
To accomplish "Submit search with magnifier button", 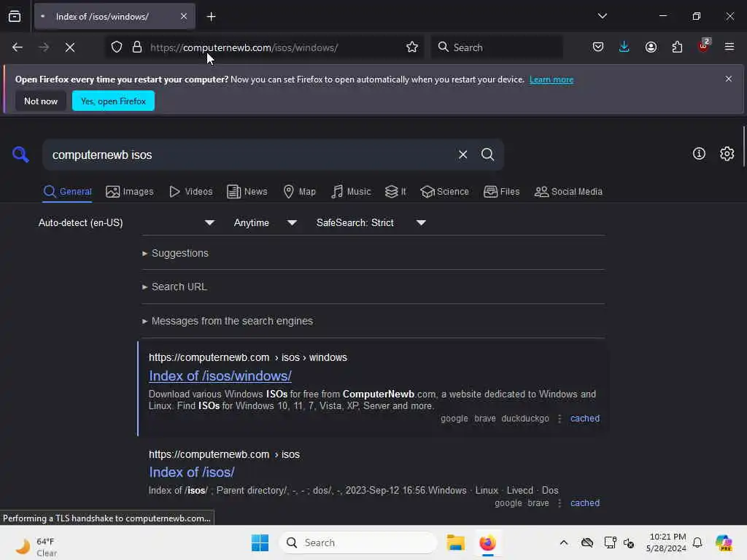I will pos(487,155).
